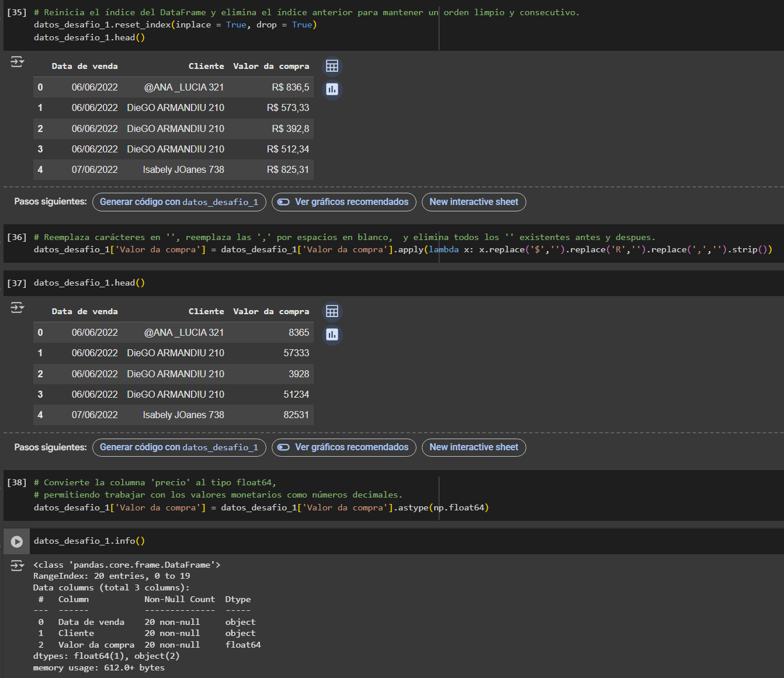Select cell 'R$ 836,5' in first table
784x678 pixels.
290,88
